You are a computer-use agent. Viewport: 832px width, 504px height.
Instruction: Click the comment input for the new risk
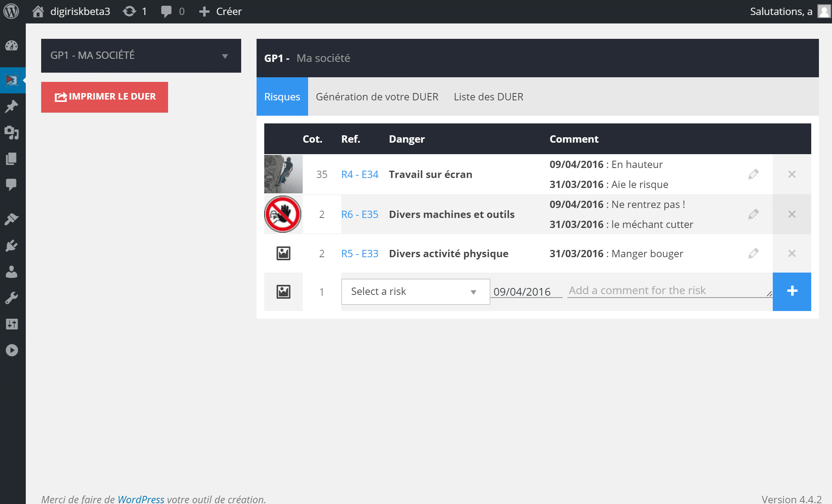pos(669,291)
